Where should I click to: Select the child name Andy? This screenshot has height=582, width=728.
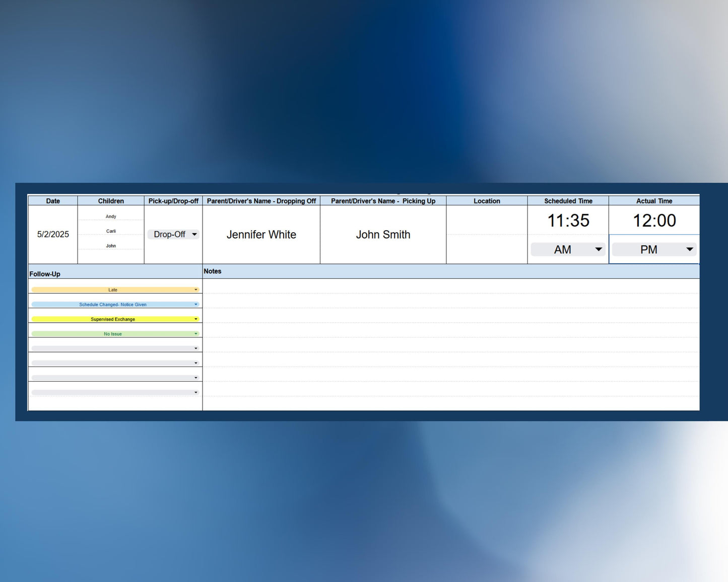pyautogui.click(x=111, y=216)
